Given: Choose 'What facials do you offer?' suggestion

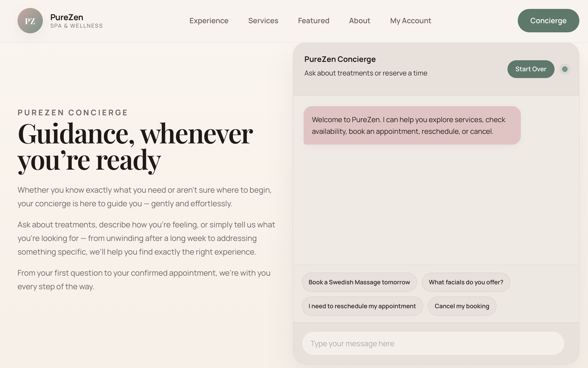Looking at the screenshot, I should [x=466, y=282].
